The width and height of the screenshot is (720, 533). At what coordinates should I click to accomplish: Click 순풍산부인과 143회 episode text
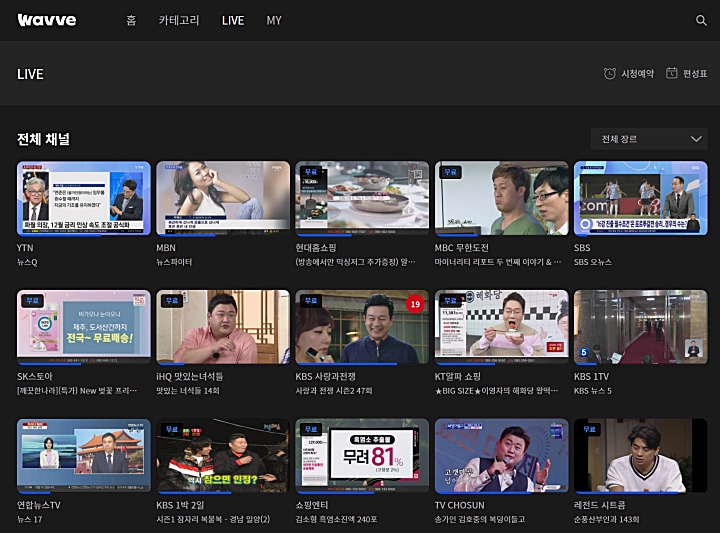(607, 519)
